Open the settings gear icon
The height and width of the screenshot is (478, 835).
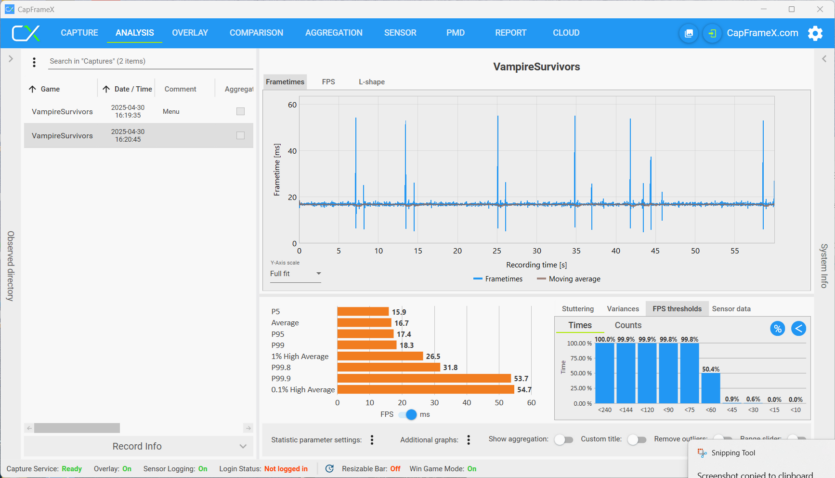pyautogui.click(x=815, y=33)
